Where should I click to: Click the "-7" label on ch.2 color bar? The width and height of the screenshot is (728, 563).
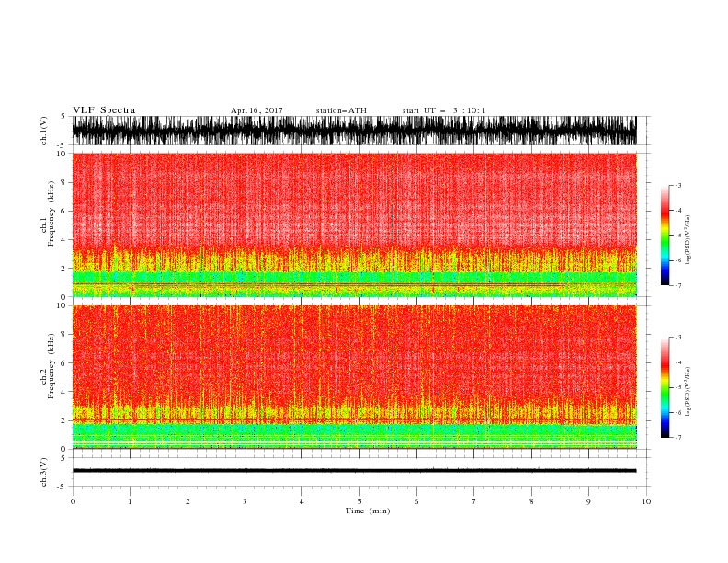point(677,437)
